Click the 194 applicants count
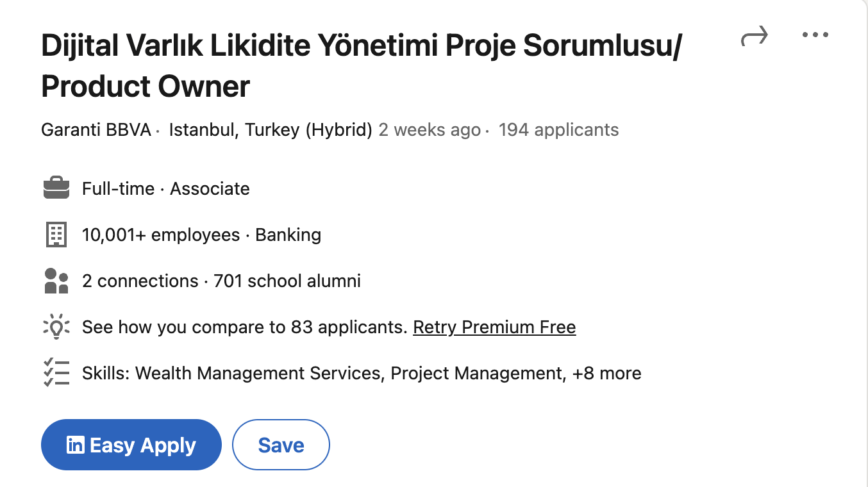This screenshot has width=868, height=487. 558,130
